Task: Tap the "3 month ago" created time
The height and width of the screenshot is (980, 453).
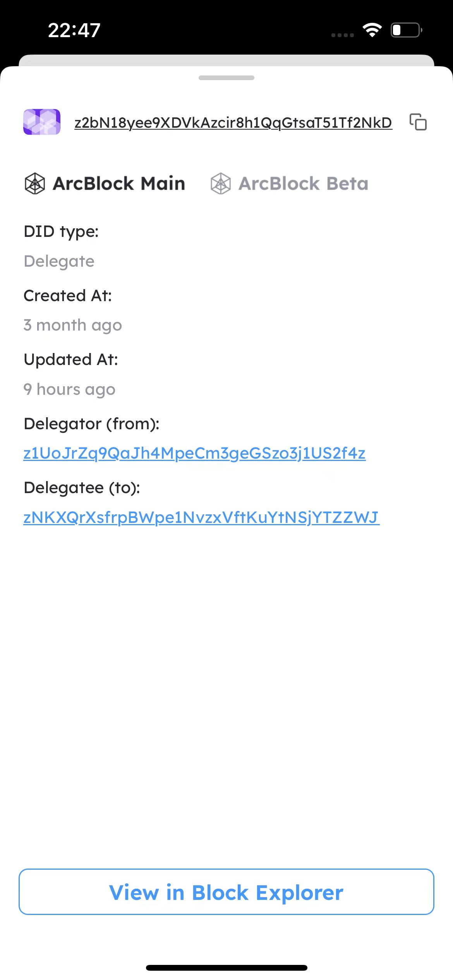Action: (73, 326)
